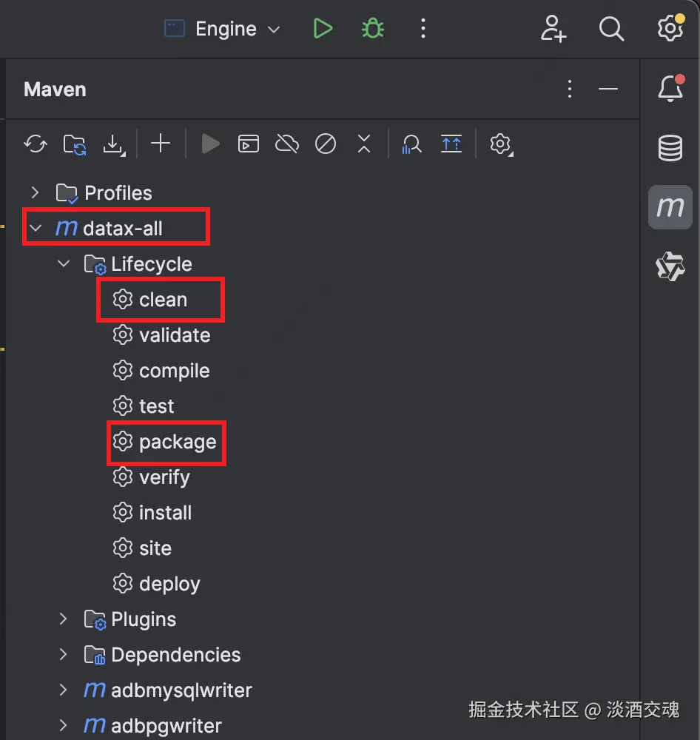Click the Maven panel title
Screen dimensions: 700x740
[55, 90]
